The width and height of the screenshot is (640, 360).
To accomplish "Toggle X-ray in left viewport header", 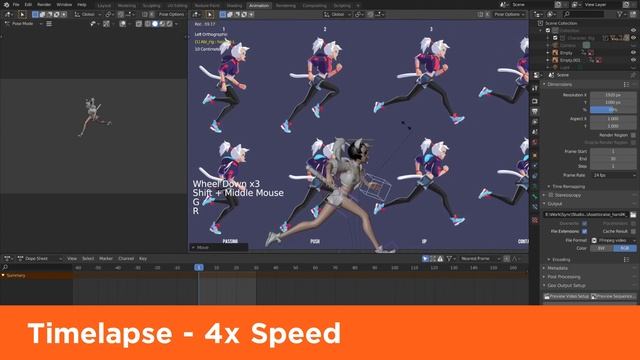I will click(x=139, y=24).
